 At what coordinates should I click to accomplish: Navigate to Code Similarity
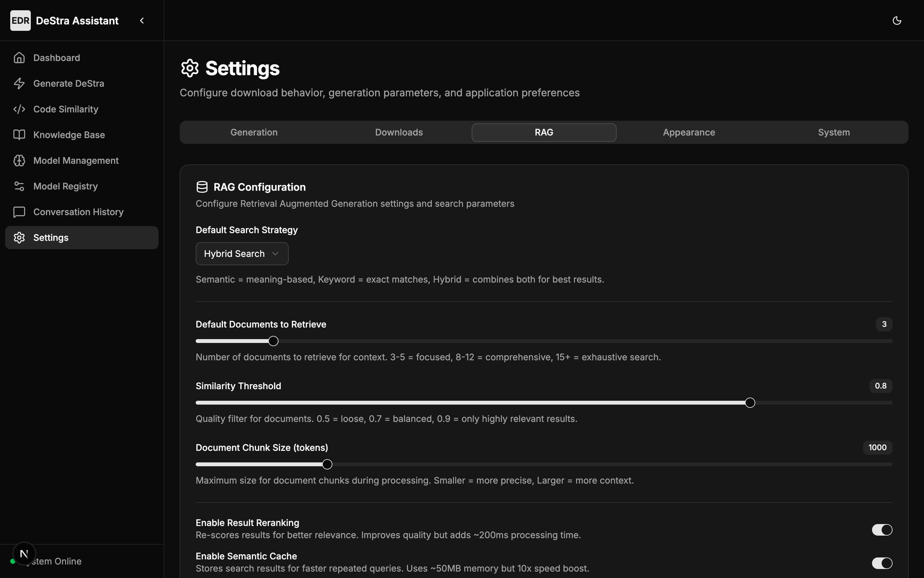coord(82,109)
